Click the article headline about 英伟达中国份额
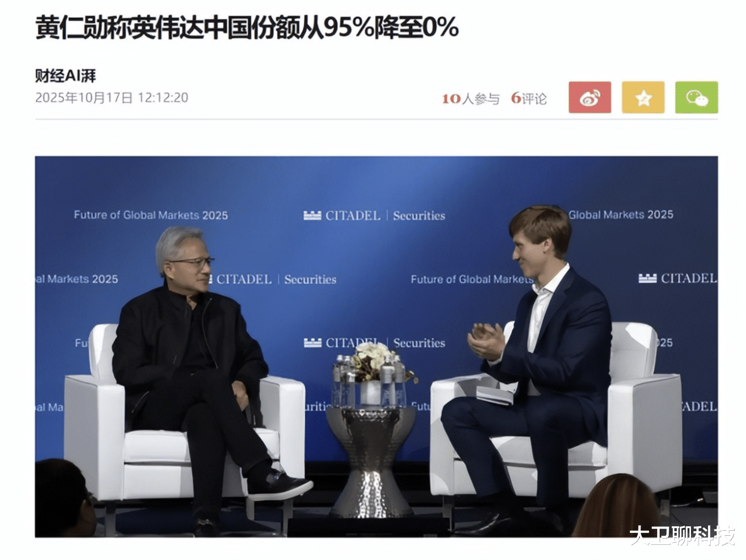Image resolution: width=746 pixels, height=560 pixels. (x=247, y=28)
